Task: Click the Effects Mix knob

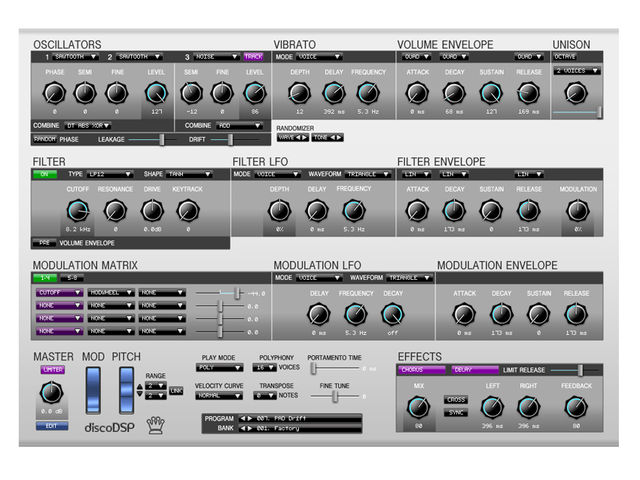Action: 418,407
